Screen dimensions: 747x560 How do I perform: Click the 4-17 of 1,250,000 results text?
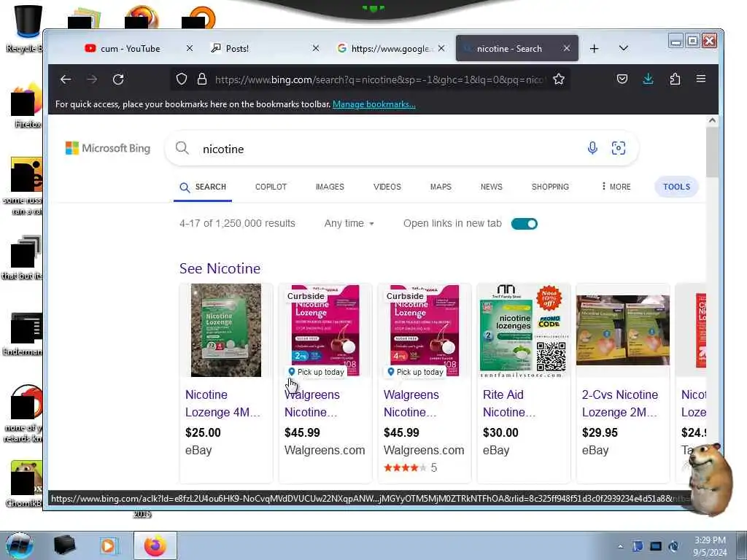[x=237, y=223]
